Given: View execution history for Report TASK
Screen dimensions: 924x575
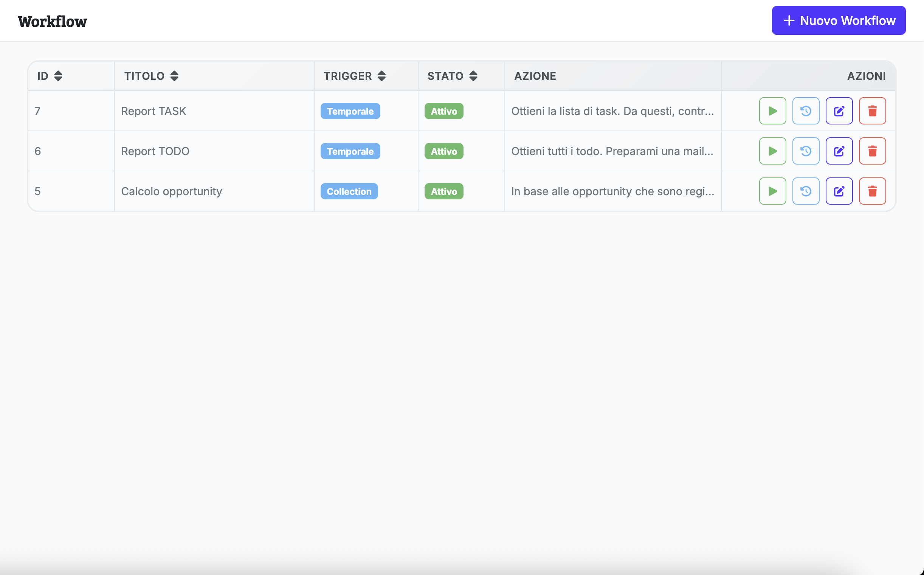Looking at the screenshot, I should [805, 111].
